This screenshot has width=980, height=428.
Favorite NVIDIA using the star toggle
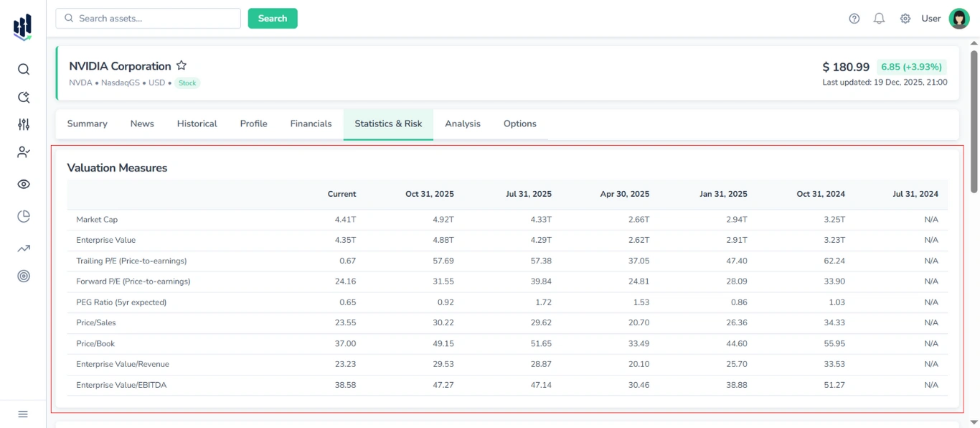(181, 65)
